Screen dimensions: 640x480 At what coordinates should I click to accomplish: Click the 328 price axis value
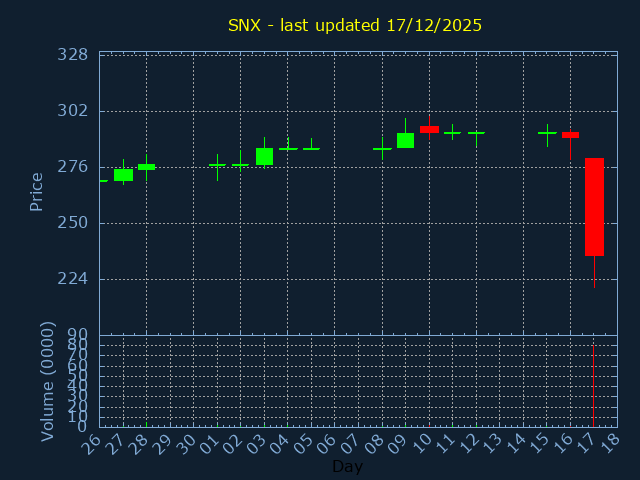(72, 54)
